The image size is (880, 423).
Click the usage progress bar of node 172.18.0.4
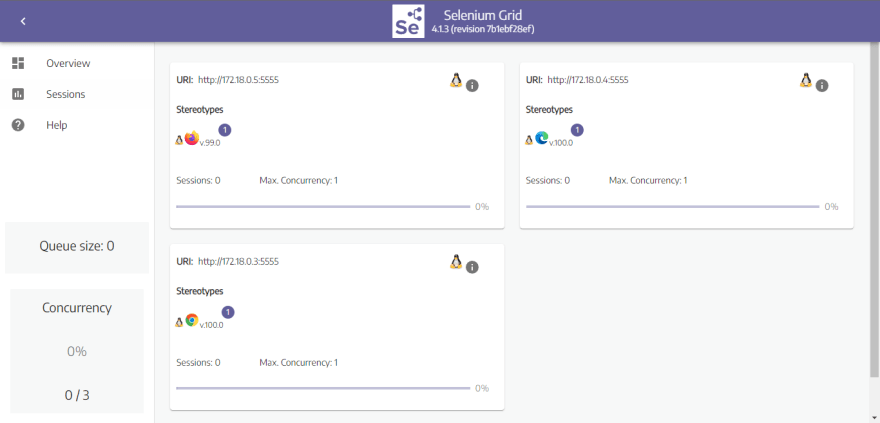coord(672,207)
